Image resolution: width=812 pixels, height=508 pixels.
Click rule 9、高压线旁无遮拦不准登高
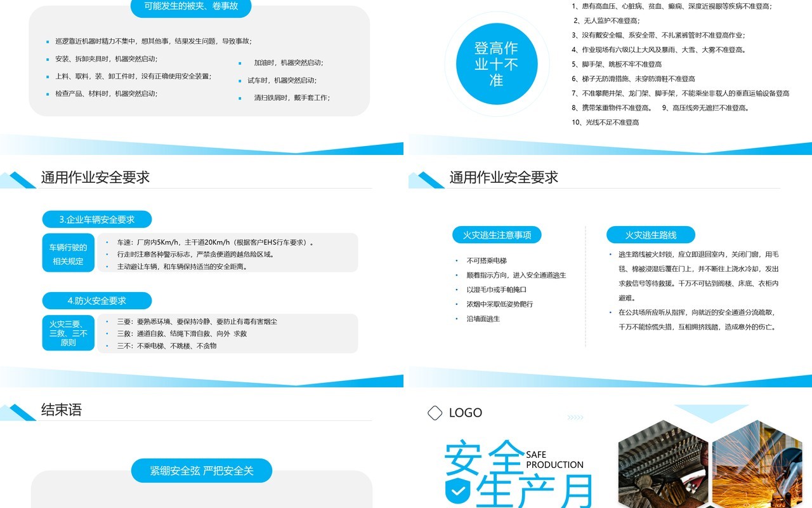[706, 108]
